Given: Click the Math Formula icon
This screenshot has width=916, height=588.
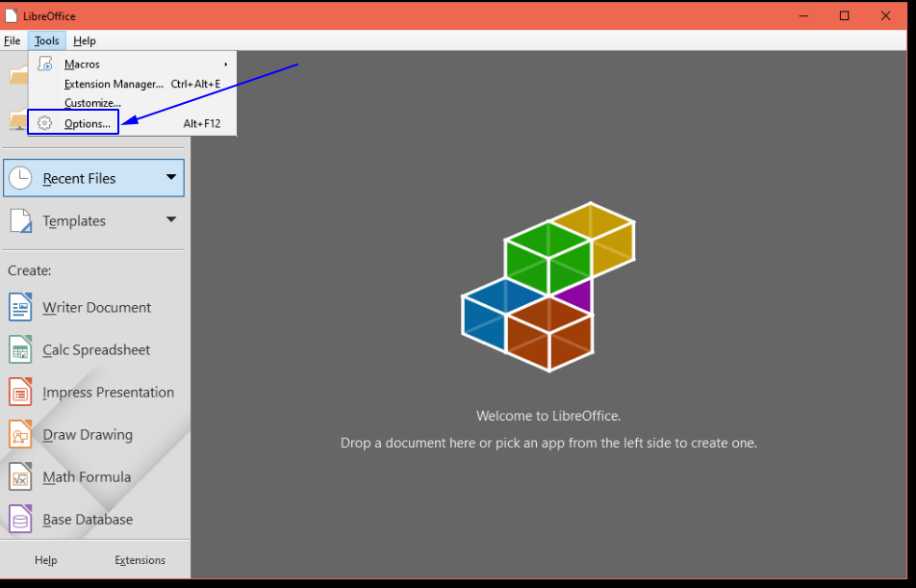Looking at the screenshot, I should [x=20, y=477].
